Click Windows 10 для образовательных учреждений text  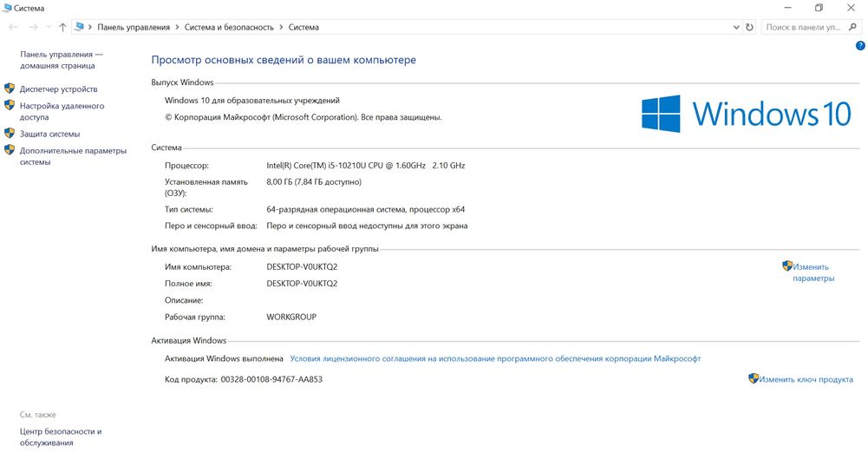[x=251, y=101]
